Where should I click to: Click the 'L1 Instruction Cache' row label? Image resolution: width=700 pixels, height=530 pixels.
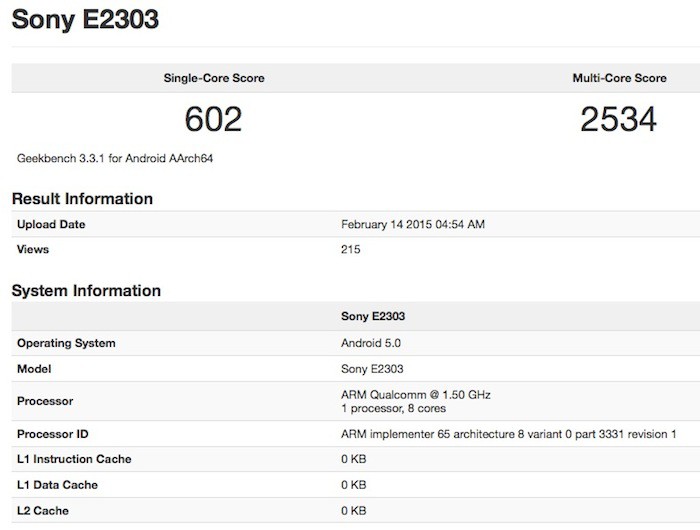[74, 459]
